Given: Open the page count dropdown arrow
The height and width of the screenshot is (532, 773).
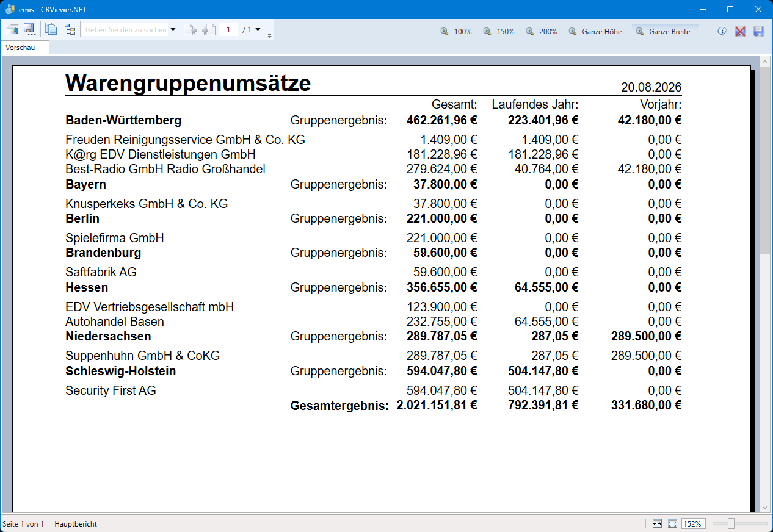Looking at the screenshot, I should (258, 29).
